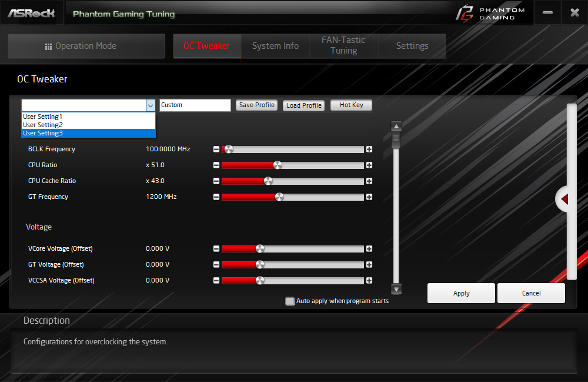Enable Auto apply when program starts

pos(290,301)
